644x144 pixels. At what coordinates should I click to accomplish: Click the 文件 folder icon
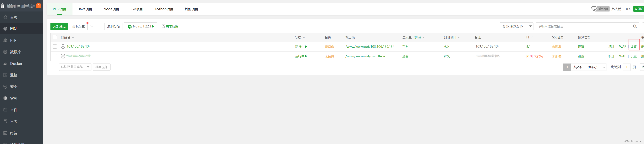coord(6,110)
